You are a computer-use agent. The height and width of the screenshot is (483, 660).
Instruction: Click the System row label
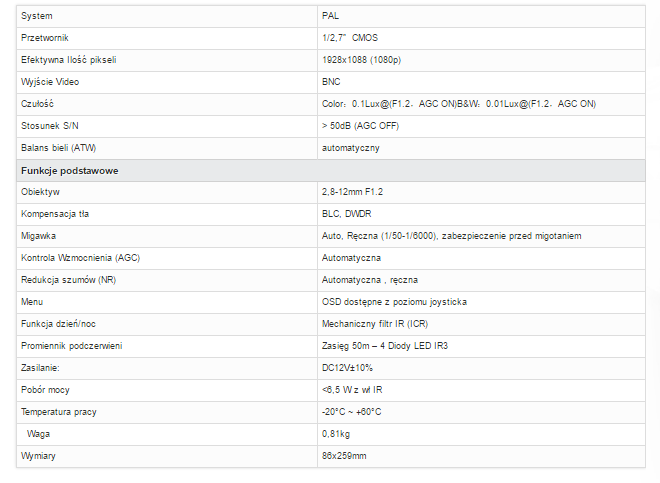click(x=37, y=16)
